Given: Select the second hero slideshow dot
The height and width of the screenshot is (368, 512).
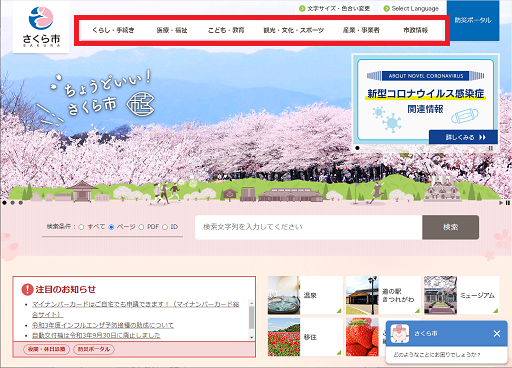Looking at the screenshot, I should 12,202.
